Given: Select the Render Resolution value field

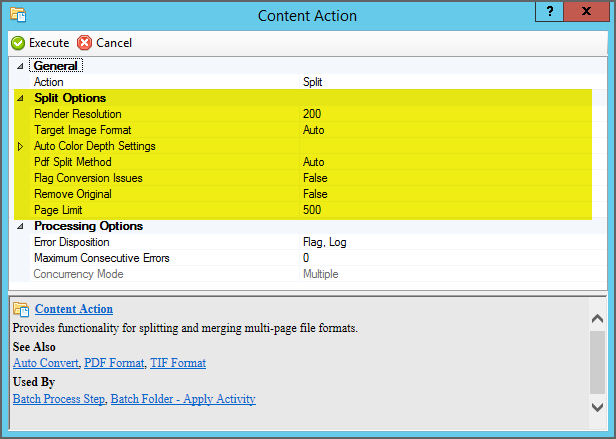Looking at the screenshot, I should [445, 114].
